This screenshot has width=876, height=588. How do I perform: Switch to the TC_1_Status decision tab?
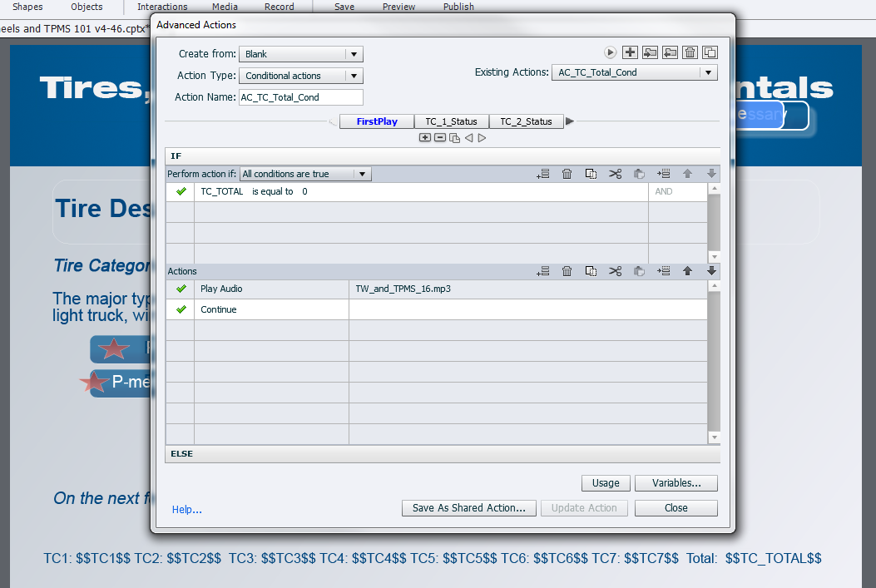(x=451, y=121)
